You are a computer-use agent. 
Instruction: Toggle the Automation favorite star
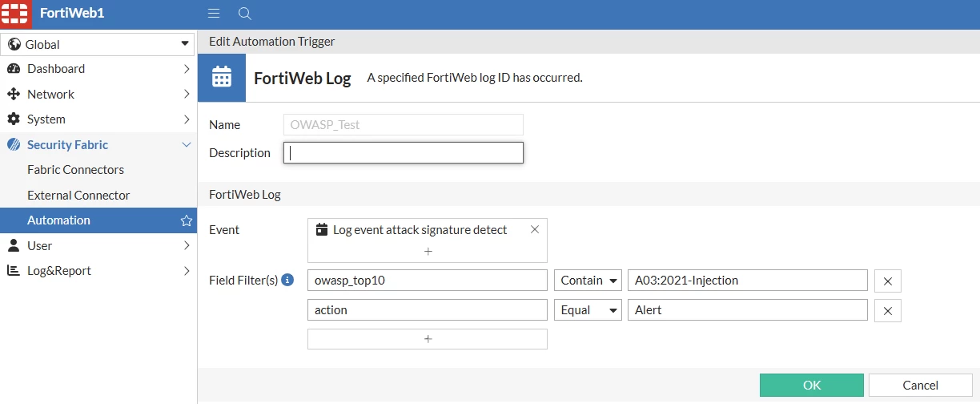tap(187, 220)
